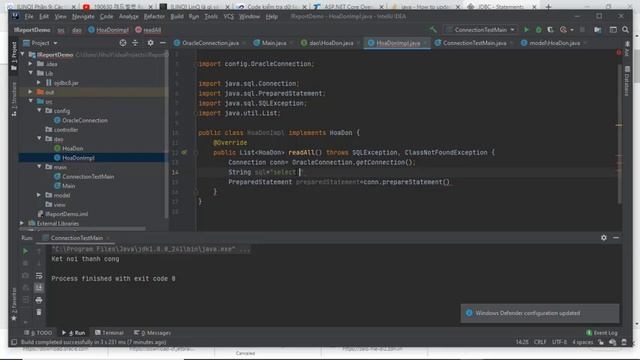This screenshot has width=640, height=360.
Task: Select OracleConnection in the project tree
Action: click(x=85, y=120)
